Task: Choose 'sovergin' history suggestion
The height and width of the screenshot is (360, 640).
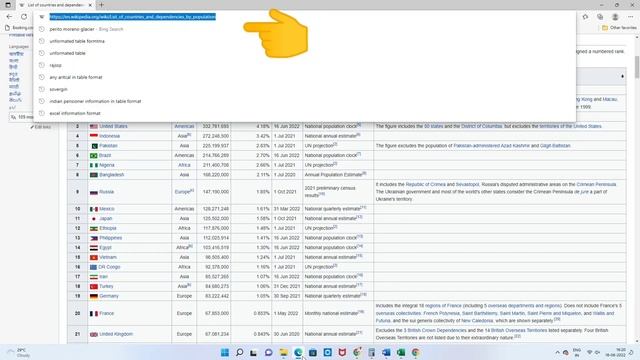Action: click(x=304, y=89)
